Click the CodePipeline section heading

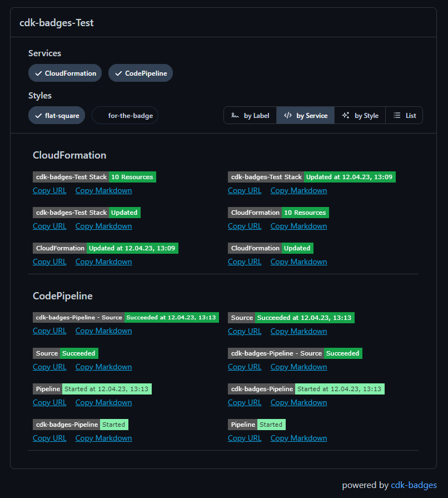[62, 295]
